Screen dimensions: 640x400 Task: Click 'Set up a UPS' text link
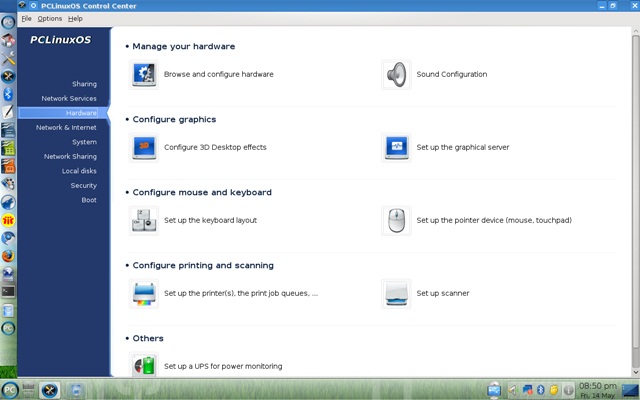point(223,366)
